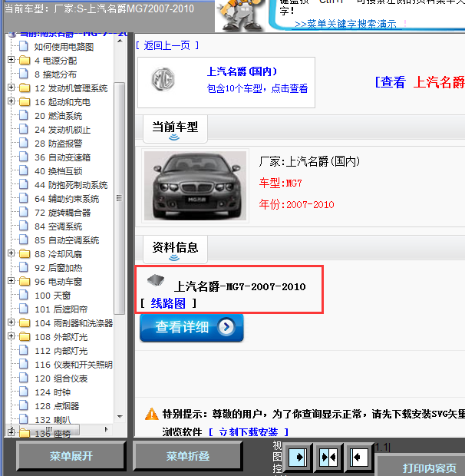The height and width of the screenshot is (476, 465).
Task: Click 立刻下载安装 download link
Action: click(248, 431)
